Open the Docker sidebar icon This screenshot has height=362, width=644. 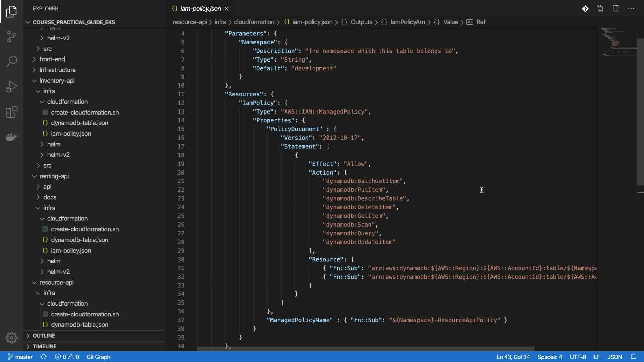(x=11, y=137)
